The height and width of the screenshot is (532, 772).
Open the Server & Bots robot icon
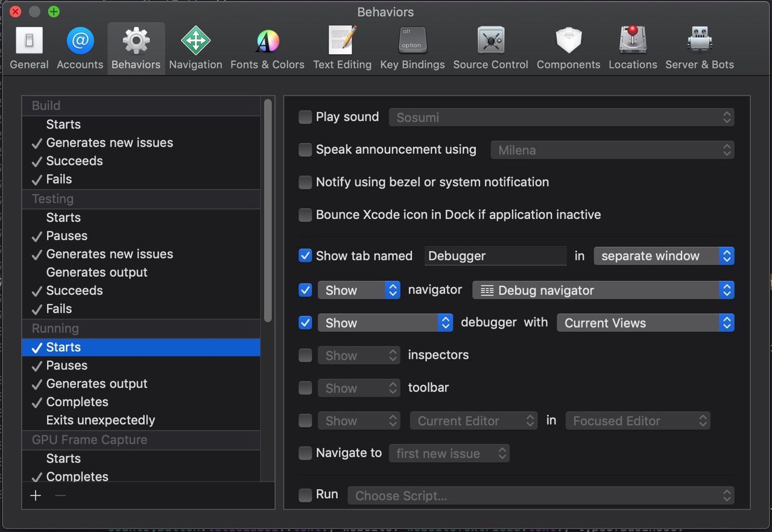click(x=700, y=41)
